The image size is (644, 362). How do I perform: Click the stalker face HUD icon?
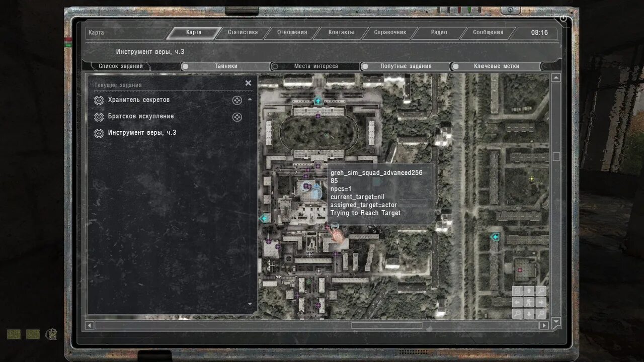click(x=51, y=334)
